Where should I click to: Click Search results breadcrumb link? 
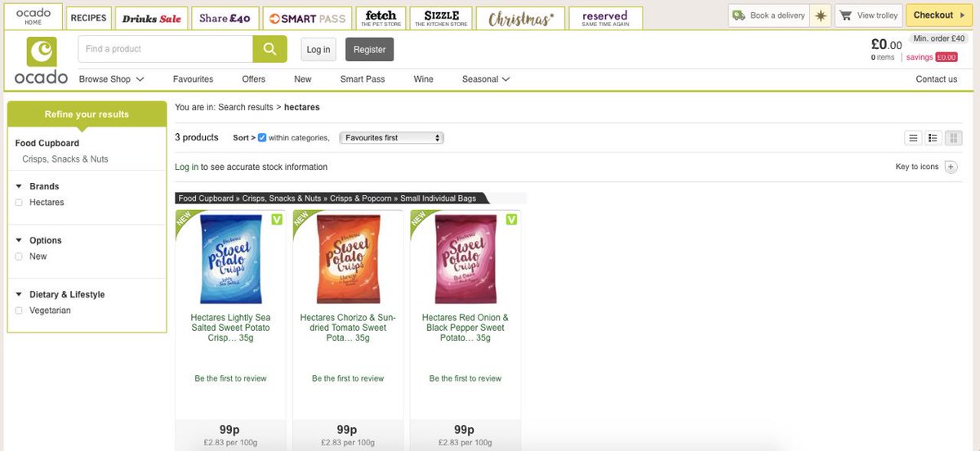coord(246,107)
